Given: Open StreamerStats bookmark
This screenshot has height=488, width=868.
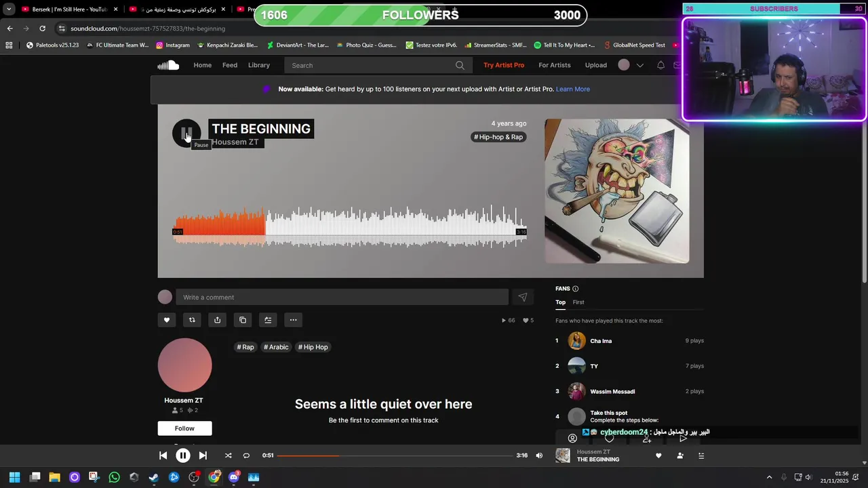Looking at the screenshot, I should 495,45.
